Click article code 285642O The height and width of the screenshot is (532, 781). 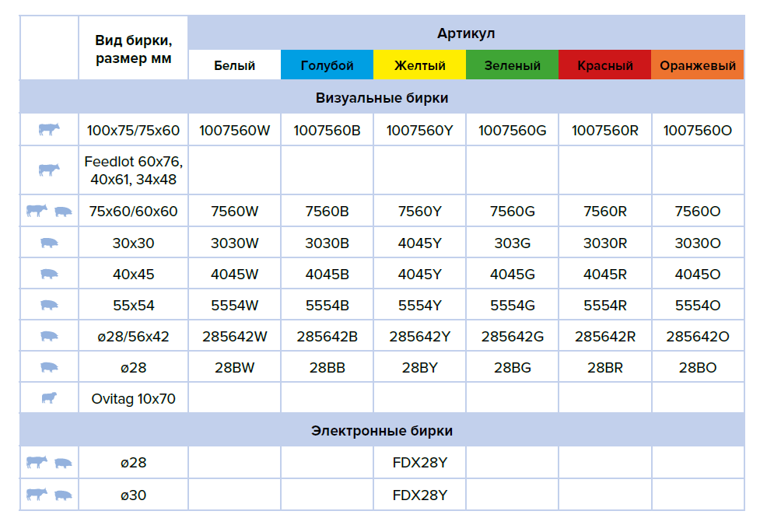pos(697,337)
